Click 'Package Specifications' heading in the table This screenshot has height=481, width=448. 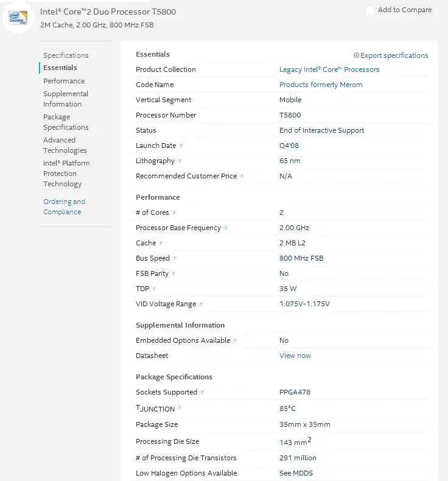[x=174, y=377]
